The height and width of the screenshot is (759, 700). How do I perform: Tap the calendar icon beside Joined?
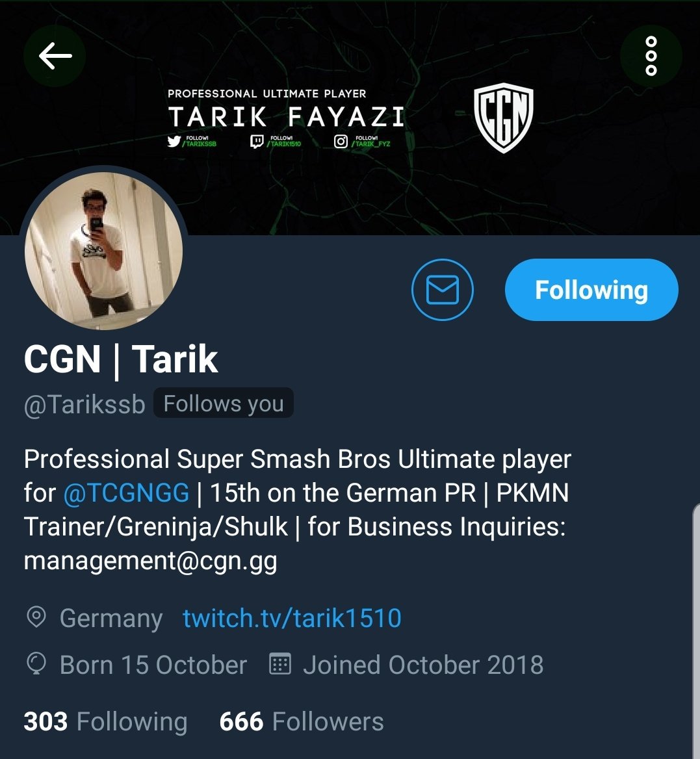(x=280, y=663)
